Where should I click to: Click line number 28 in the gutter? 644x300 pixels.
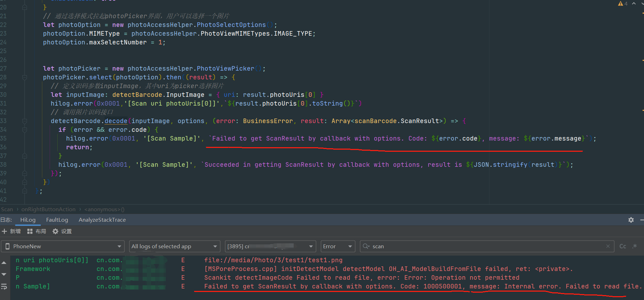[3, 77]
